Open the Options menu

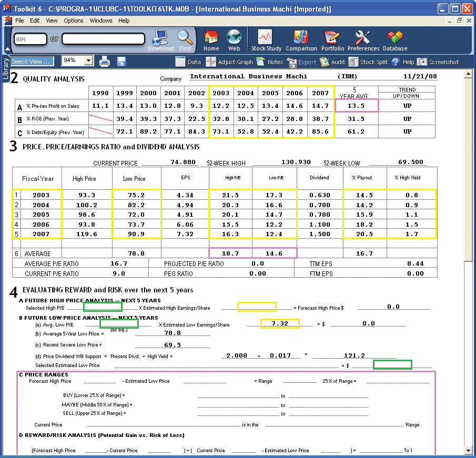(74, 21)
